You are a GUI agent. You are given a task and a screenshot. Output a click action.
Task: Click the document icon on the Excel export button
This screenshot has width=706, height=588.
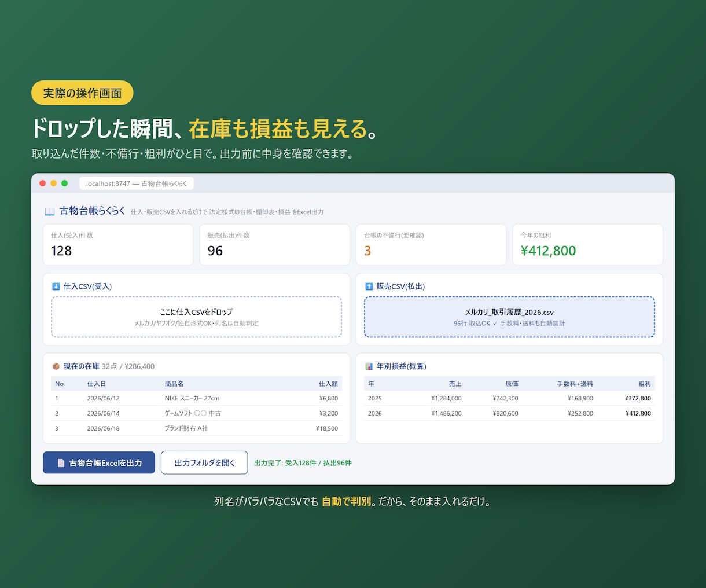click(x=61, y=463)
